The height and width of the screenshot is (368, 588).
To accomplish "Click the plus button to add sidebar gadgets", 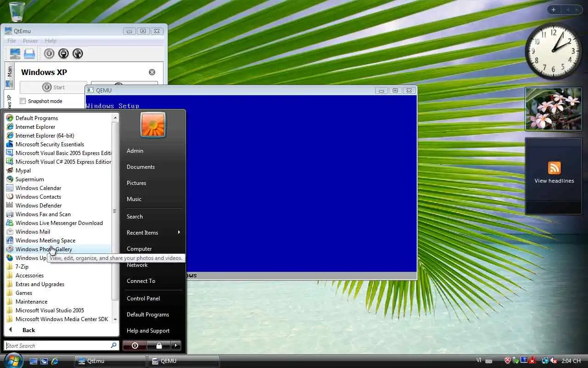I will click(x=553, y=10).
